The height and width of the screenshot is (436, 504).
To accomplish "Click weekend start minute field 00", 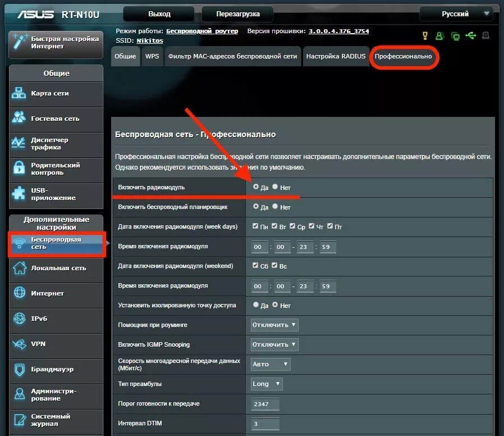I will (282, 286).
